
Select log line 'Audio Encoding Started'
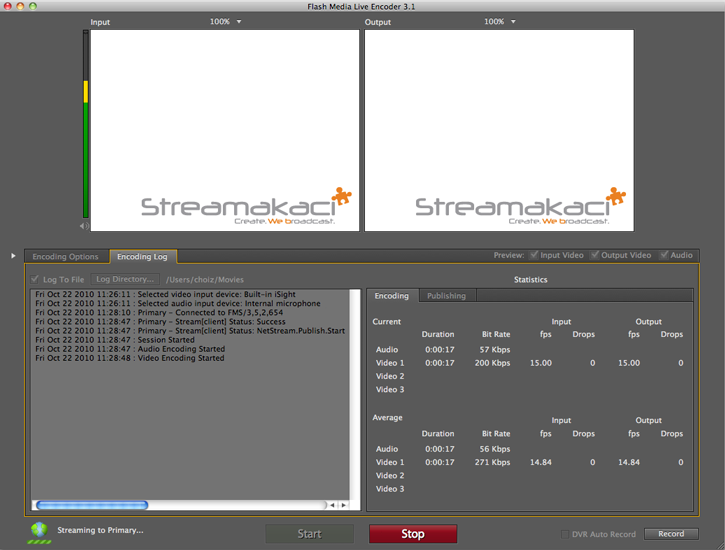130,349
